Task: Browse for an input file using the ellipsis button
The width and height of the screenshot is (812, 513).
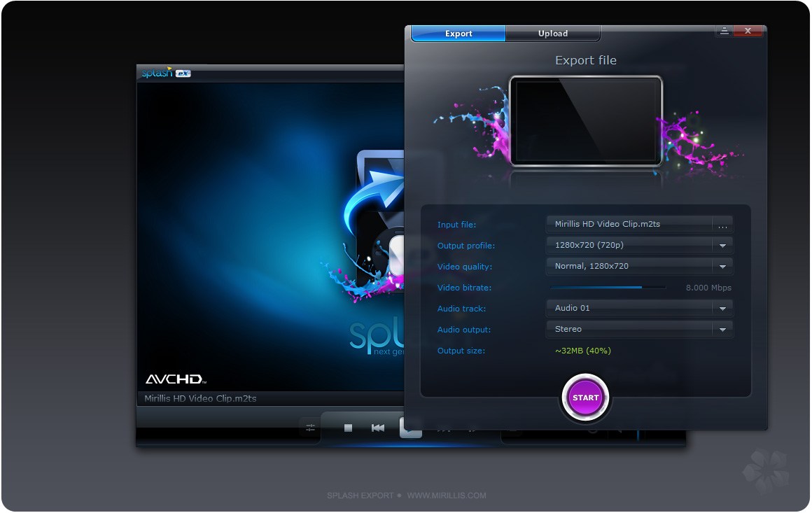Action: 722,225
